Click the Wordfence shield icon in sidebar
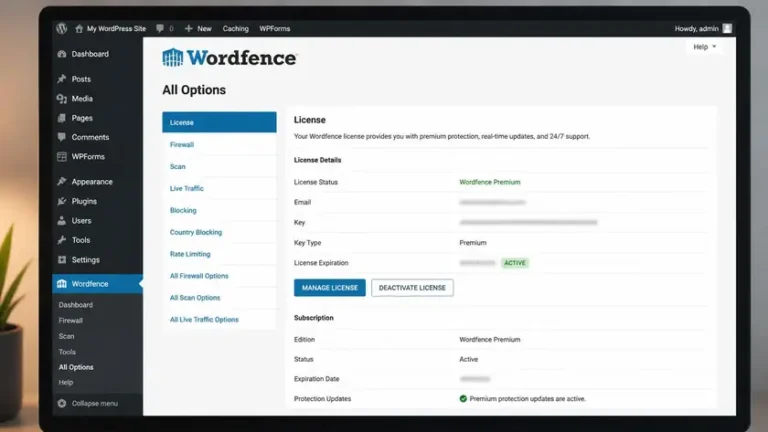Image resolution: width=768 pixels, height=432 pixels. pos(62,284)
